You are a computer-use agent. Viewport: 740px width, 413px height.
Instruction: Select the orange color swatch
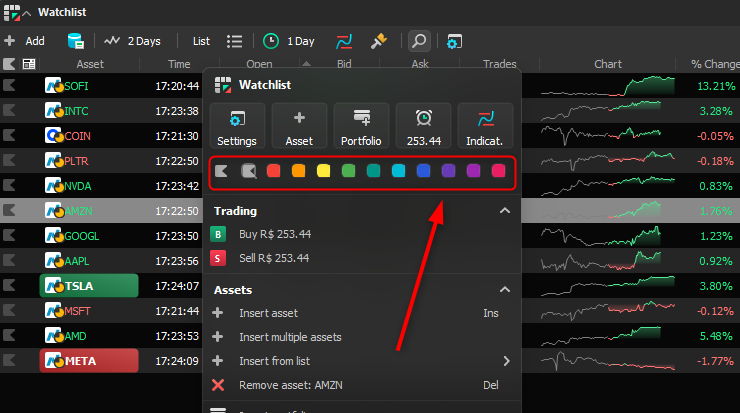299,171
